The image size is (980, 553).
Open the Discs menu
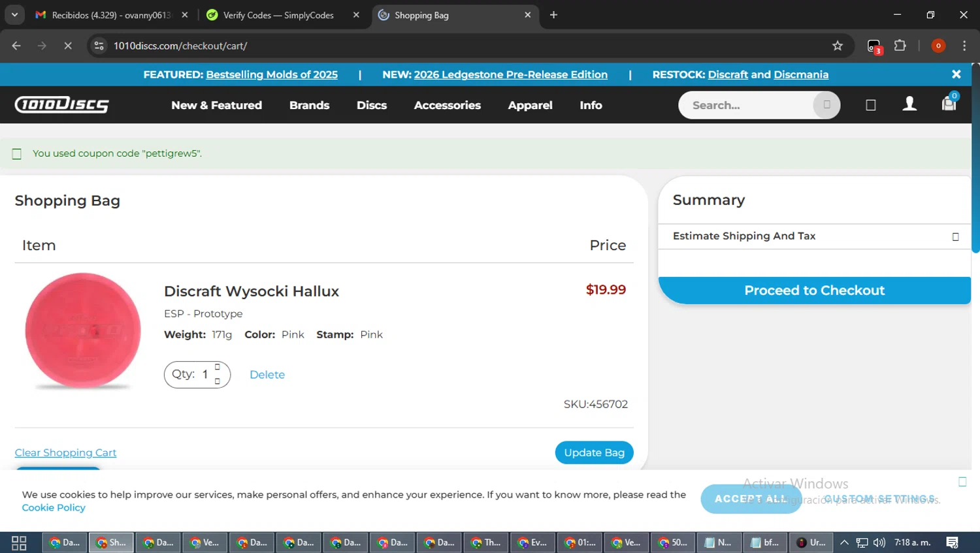click(372, 105)
